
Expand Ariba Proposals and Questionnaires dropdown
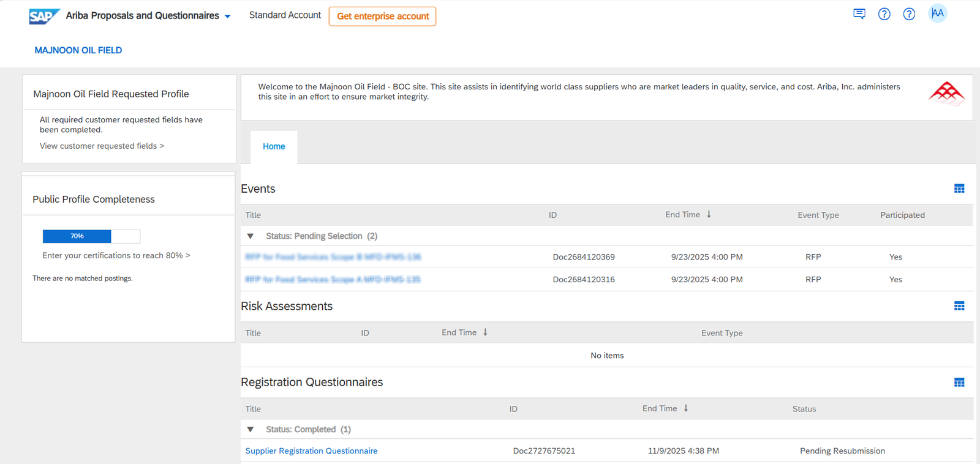pos(227,17)
